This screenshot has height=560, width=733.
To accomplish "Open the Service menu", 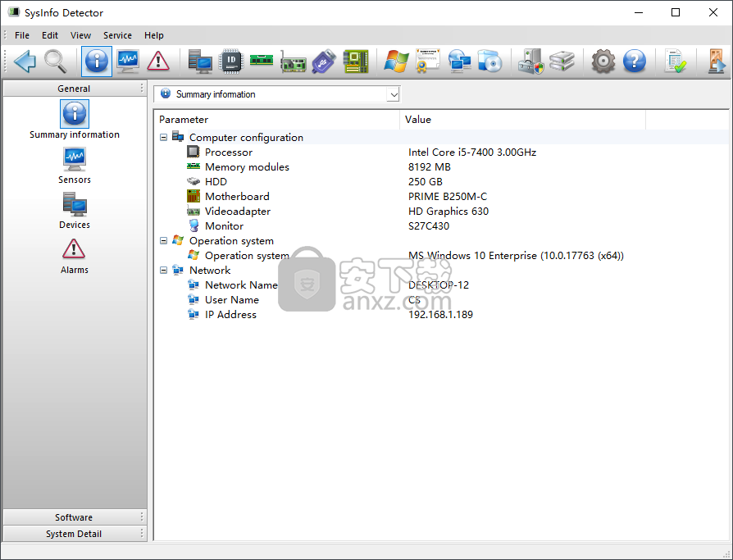I will click(x=117, y=35).
